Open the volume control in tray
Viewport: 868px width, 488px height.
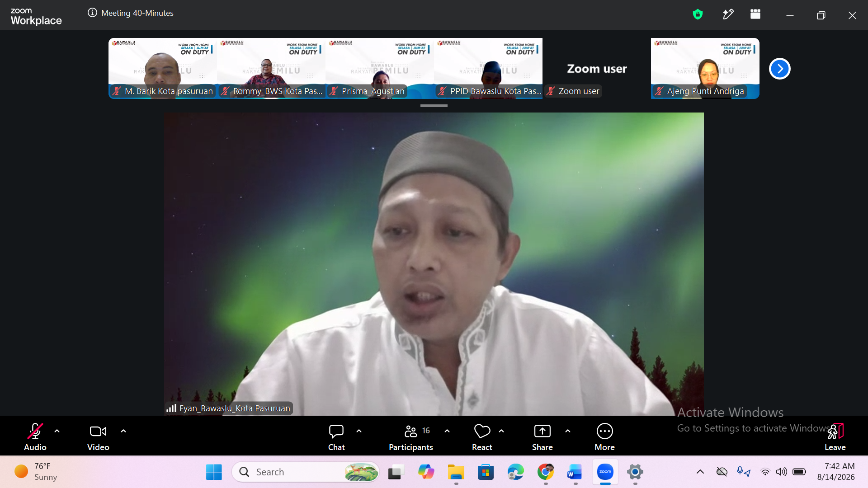[781, 472]
